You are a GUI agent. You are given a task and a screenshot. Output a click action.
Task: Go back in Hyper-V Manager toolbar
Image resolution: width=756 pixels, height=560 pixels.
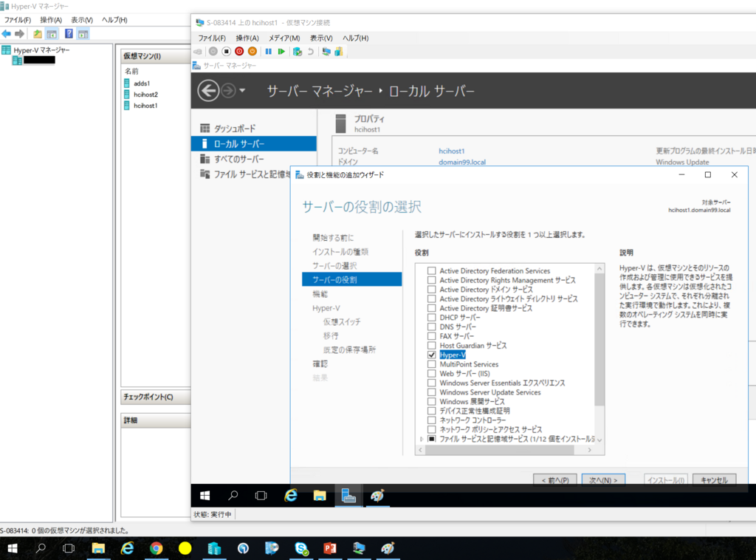6,34
